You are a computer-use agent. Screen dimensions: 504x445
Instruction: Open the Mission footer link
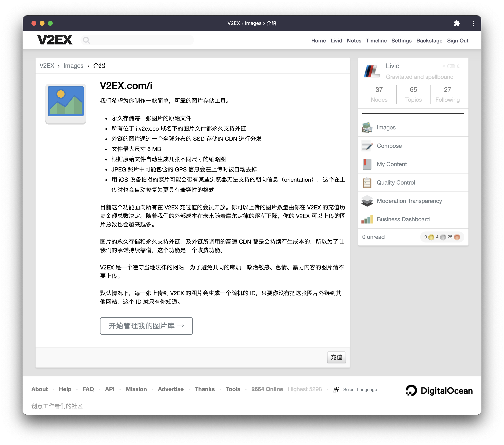136,389
